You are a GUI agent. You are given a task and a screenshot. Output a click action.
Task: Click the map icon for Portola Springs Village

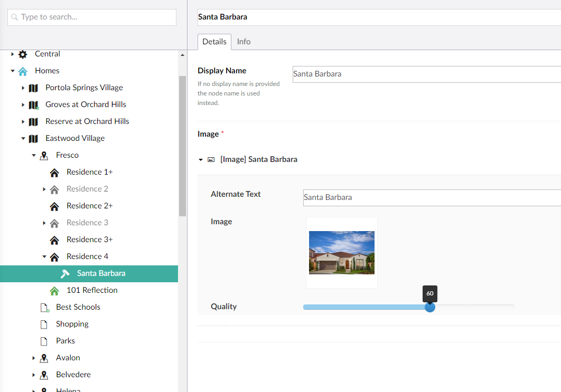click(x=33, y=88)
